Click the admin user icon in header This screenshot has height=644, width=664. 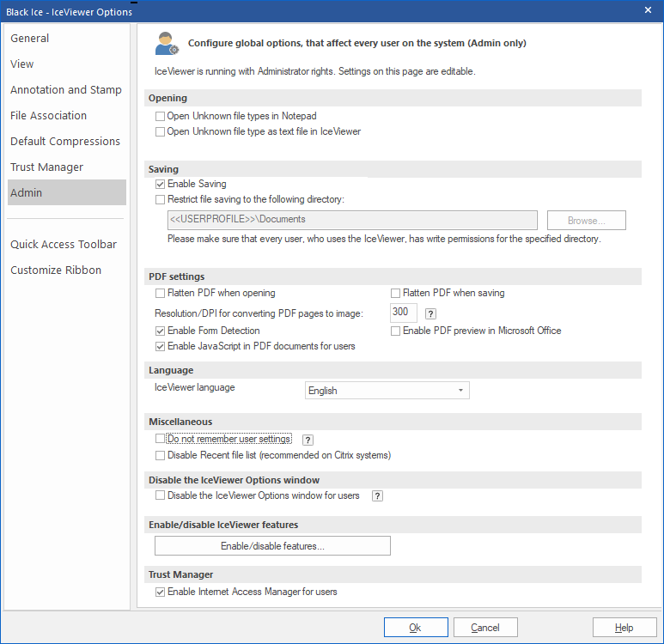167,43
